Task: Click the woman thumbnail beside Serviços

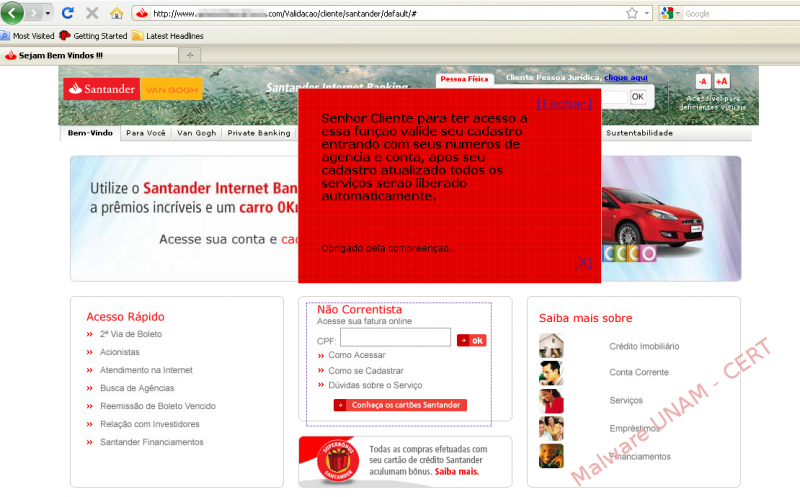Action: 551,401
